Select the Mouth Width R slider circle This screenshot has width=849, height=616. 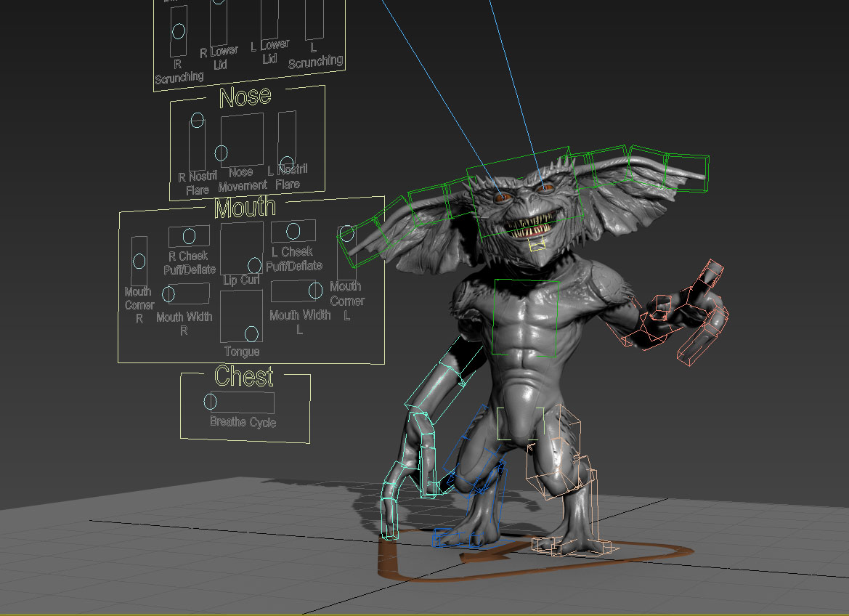168,294
